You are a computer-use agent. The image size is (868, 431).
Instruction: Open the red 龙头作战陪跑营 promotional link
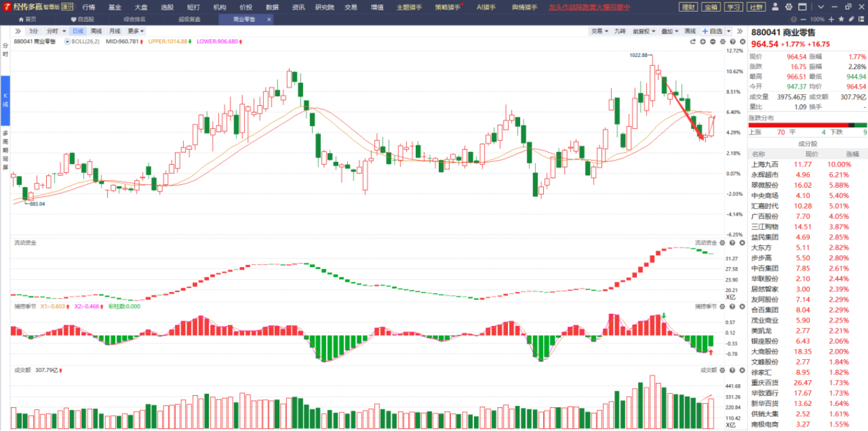click(589, 7)
